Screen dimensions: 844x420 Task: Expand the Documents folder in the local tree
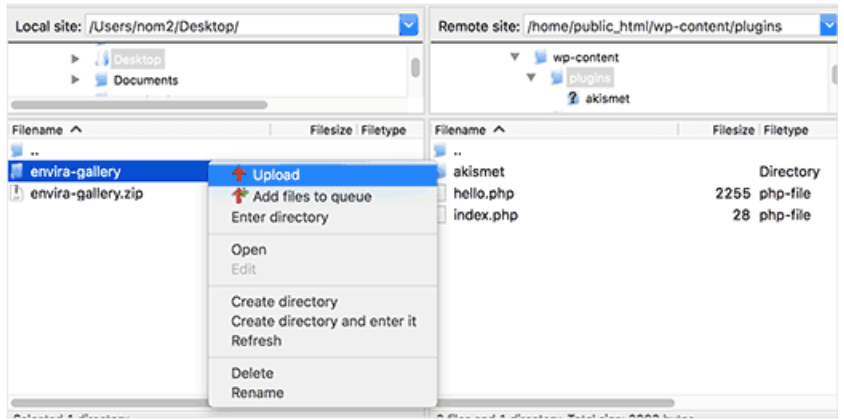pos(76,80)
